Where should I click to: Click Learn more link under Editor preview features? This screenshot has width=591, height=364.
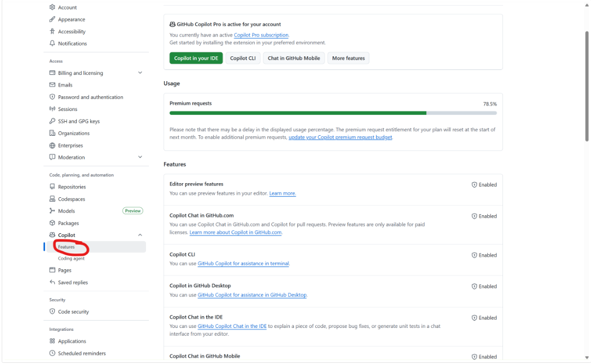(x=283, y=193)
